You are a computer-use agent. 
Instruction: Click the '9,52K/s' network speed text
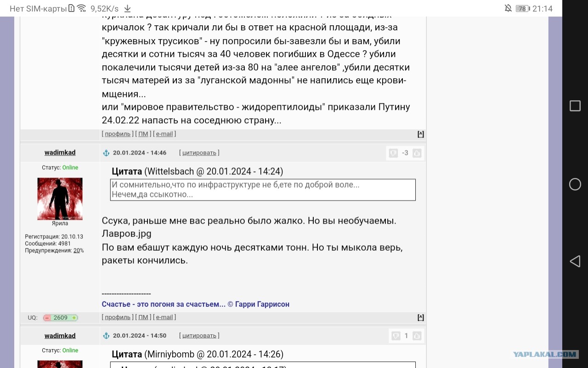click(x=104, y=8)
